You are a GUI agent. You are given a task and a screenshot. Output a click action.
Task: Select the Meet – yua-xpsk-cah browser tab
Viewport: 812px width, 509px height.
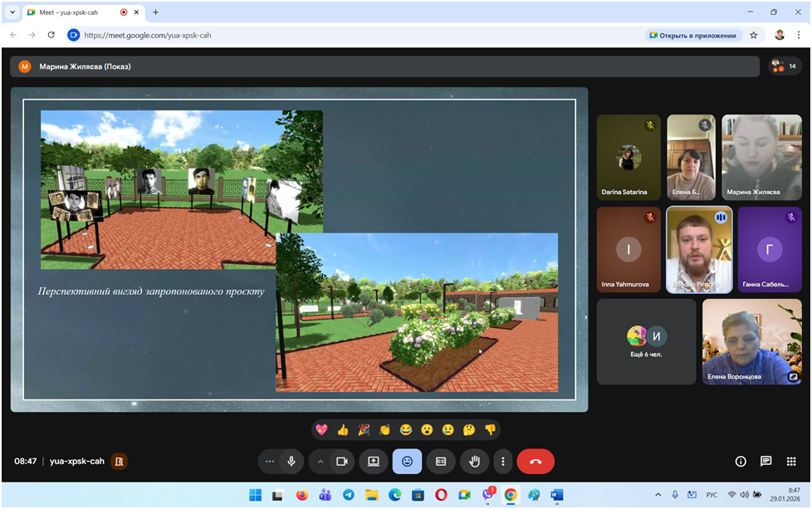[75, 12]
